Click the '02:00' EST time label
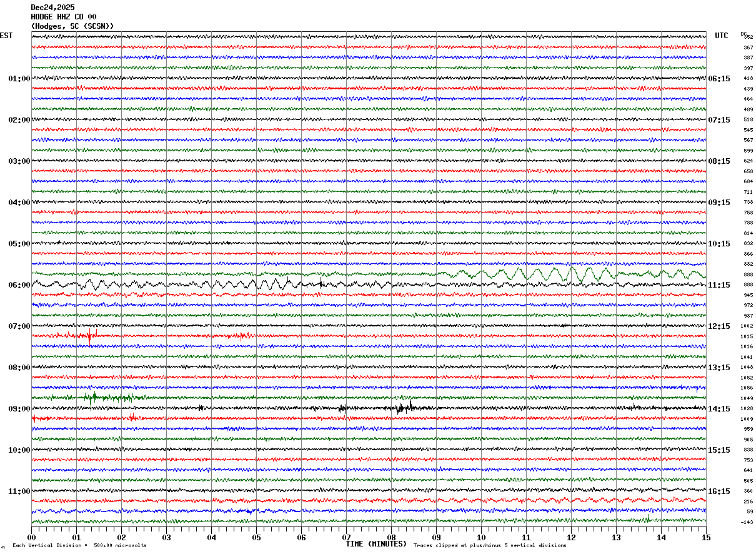The width and height of the screenshot is (756, 554). point(19,120)
